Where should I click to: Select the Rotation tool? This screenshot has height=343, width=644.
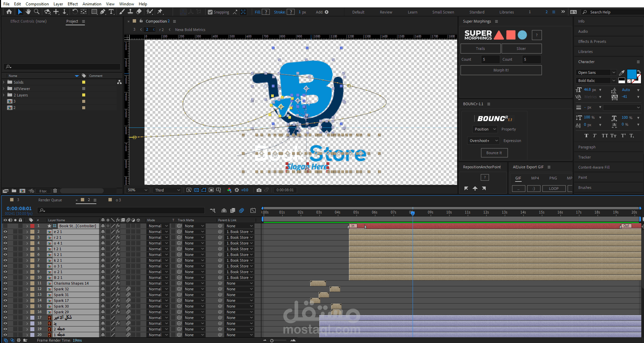pos(75,12)
